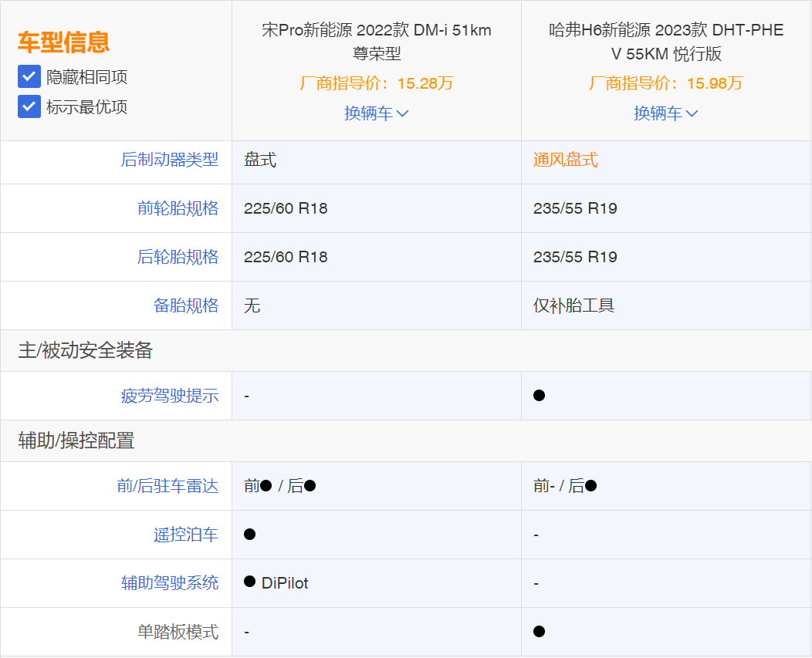Open 换辆车 dropdown under 宋Pro新能源
The height and width of the screenshot is (658, 812).
coord(376,113)
